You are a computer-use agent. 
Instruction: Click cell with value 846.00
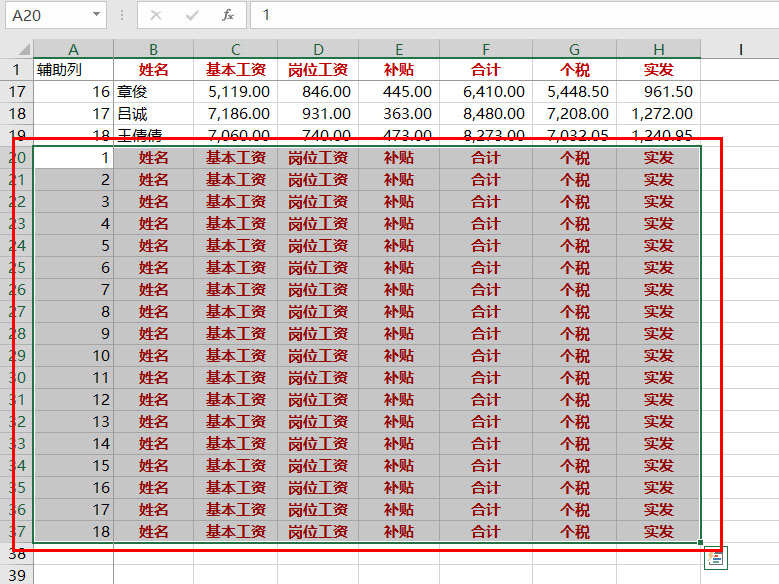tap(318, 91)
